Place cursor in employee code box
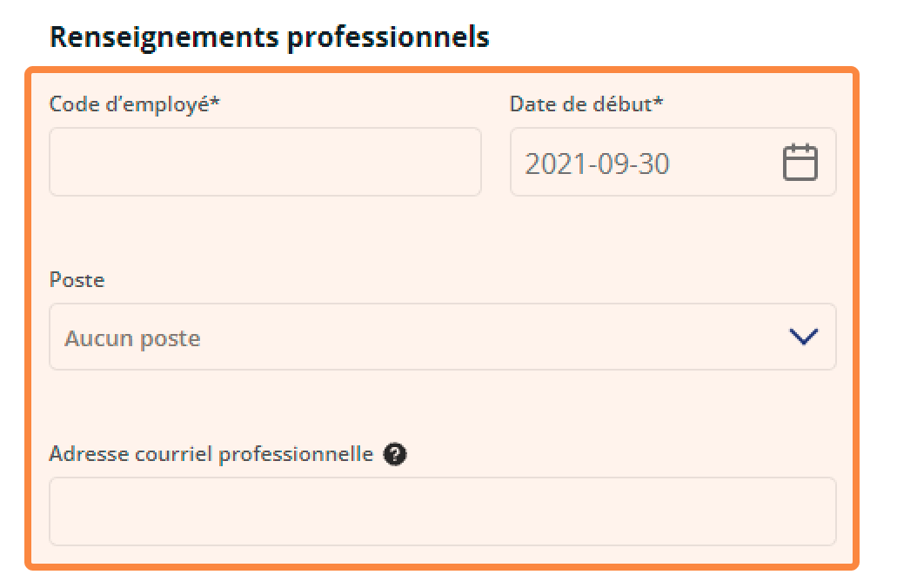Viewport: 917px width, 588px height. (x=265, y=162)
